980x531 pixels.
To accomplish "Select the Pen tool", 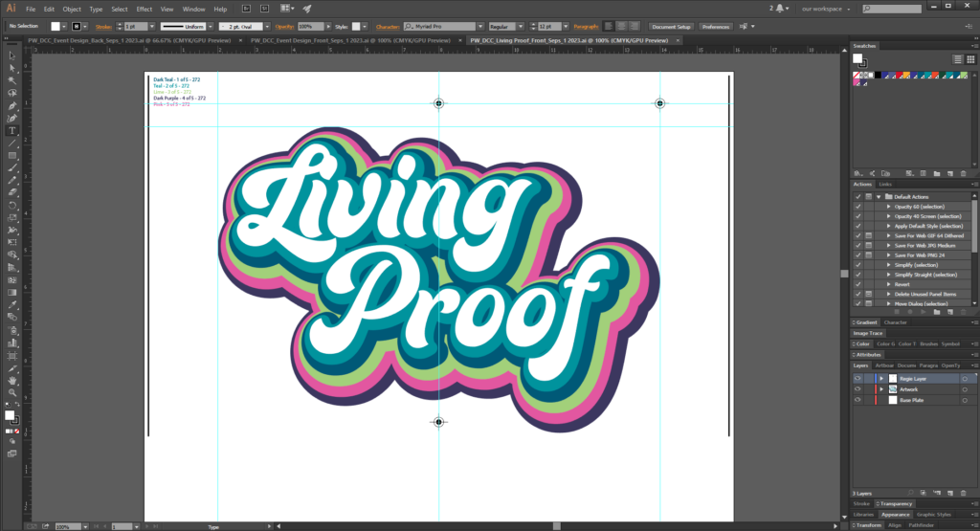I will pyautogui.click(x=11, y=105).
